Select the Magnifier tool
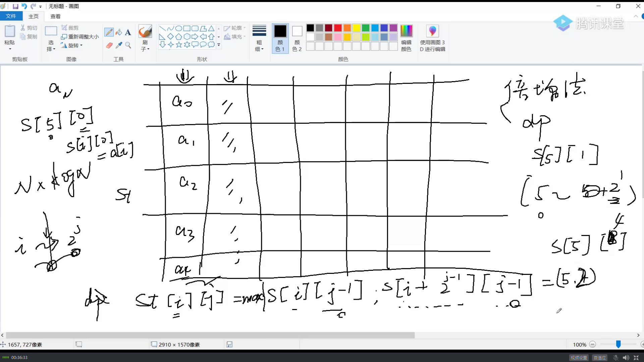This screenshot has width=644, height=362. click(x=128, y=45)
